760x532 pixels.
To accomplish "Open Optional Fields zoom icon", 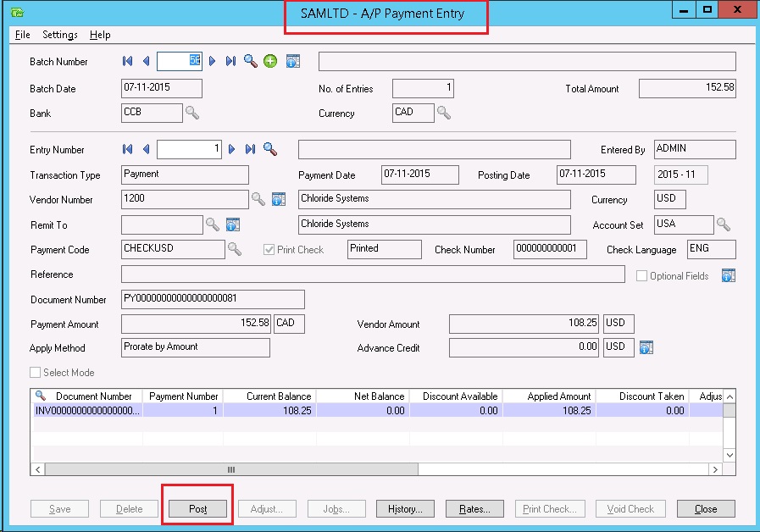I will coord(729,275).
